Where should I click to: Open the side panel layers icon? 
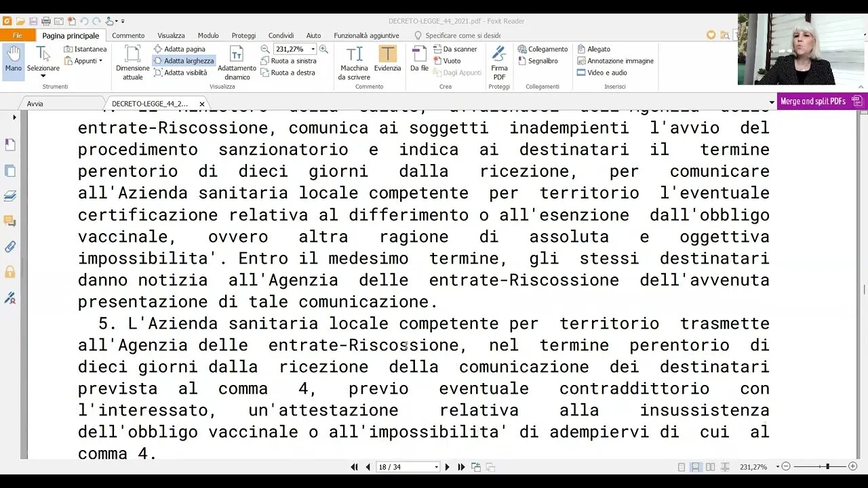[x=10, y=196]
